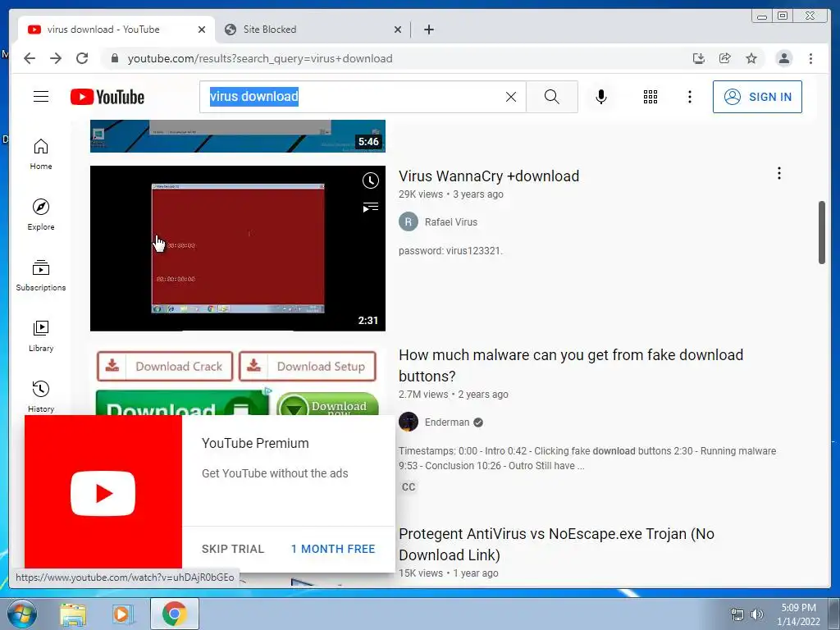The width and height of the screenshot is (840, 630).
Task: Clear the search box with X icon
Action: pos(511,97)
